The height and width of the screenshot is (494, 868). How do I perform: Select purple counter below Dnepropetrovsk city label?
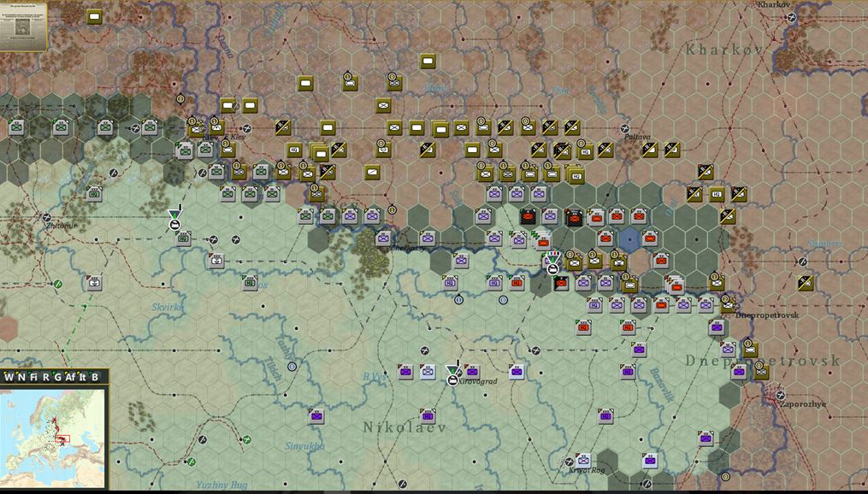tap(717, 327)
